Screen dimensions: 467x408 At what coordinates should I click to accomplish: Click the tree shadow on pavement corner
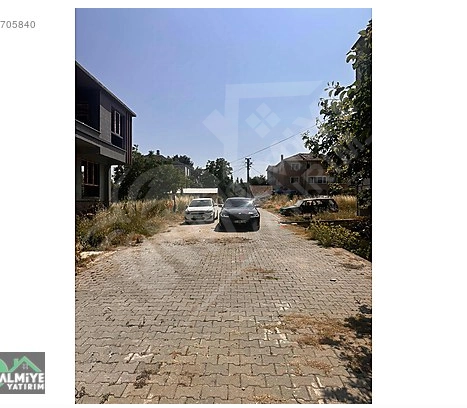coord(352,353)
